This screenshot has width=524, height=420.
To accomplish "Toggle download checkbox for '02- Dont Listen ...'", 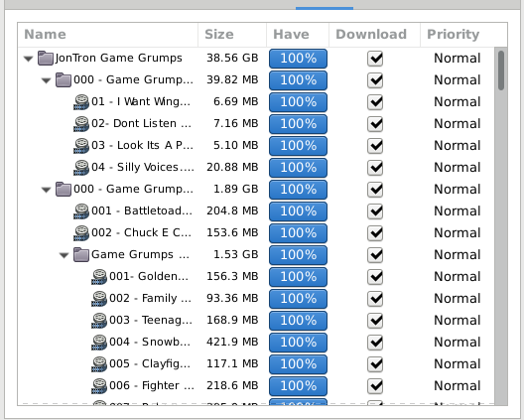I will [x=375, y=124].
